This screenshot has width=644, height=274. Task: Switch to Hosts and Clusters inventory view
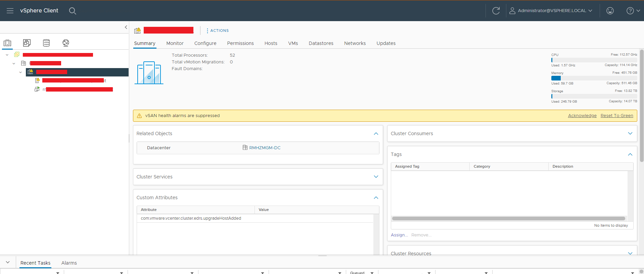point(7,43)
